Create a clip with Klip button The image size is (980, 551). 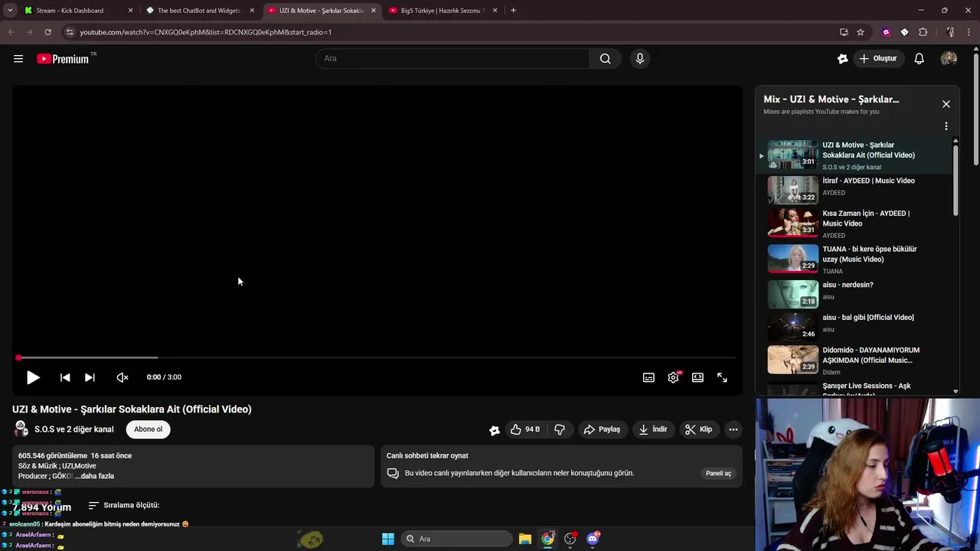click(x=698, y=429)
